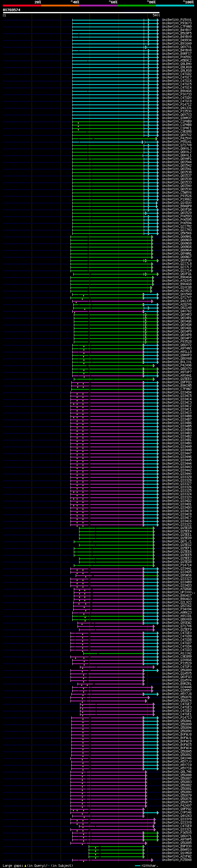Select hit label UniRef100_B9HIN5

[177, 386]
